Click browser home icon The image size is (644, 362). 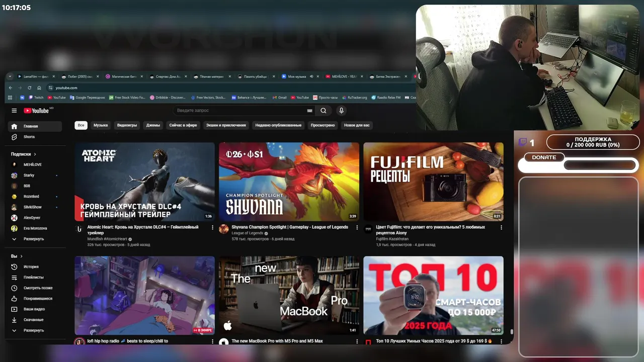[39, 87]
